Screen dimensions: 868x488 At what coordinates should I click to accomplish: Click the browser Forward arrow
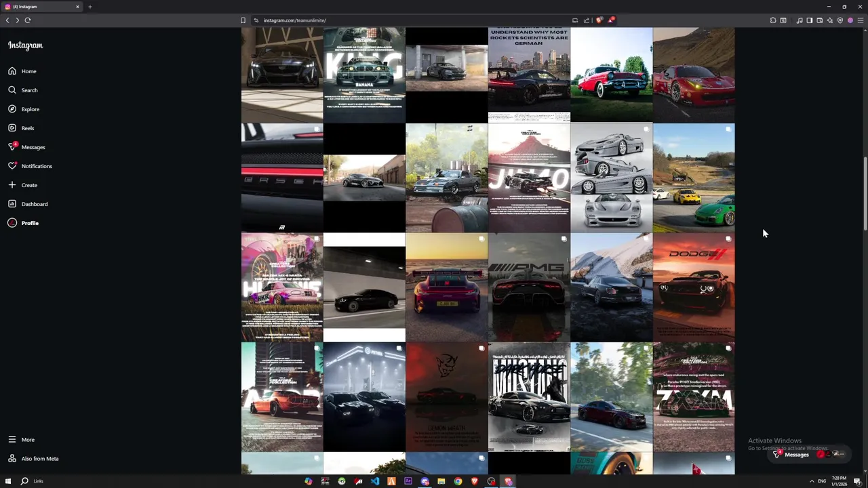click(18, 20)
